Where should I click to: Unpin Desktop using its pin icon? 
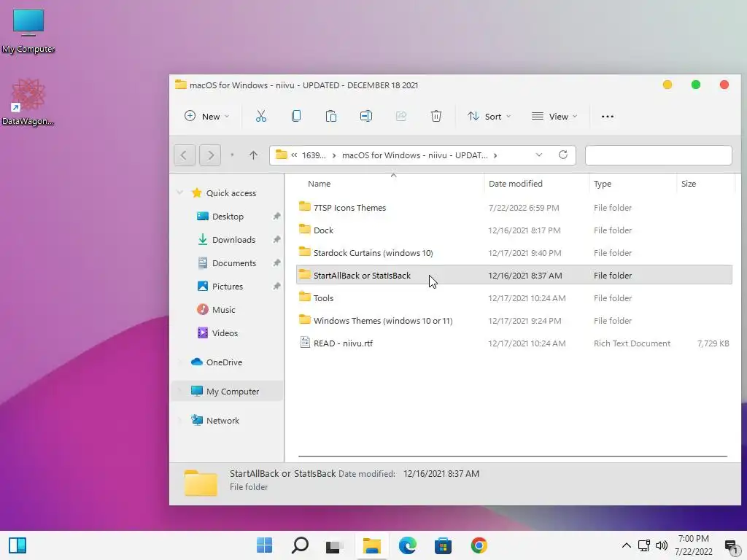(x=276, y=216)
